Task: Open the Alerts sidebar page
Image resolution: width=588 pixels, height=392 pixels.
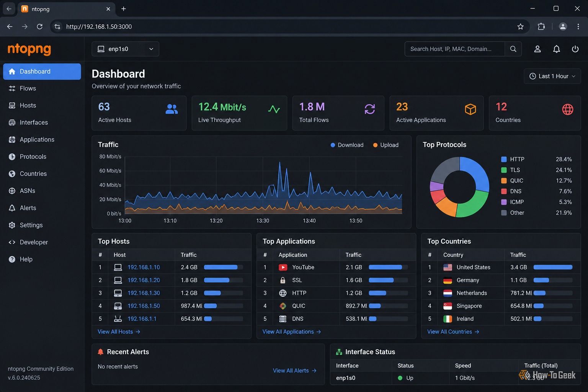Action: pyautogui.click(x=42, y=208)
